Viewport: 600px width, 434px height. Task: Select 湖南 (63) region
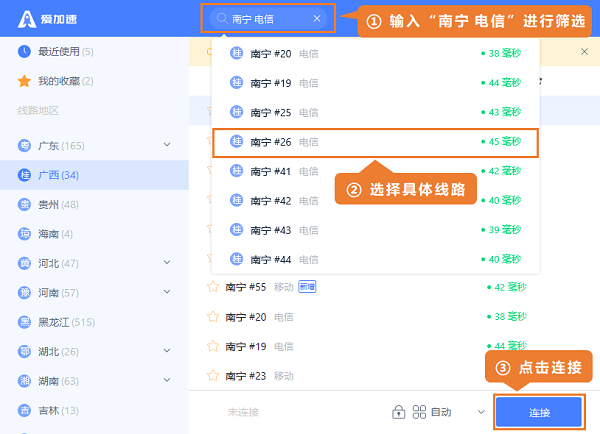click(94, 381)
